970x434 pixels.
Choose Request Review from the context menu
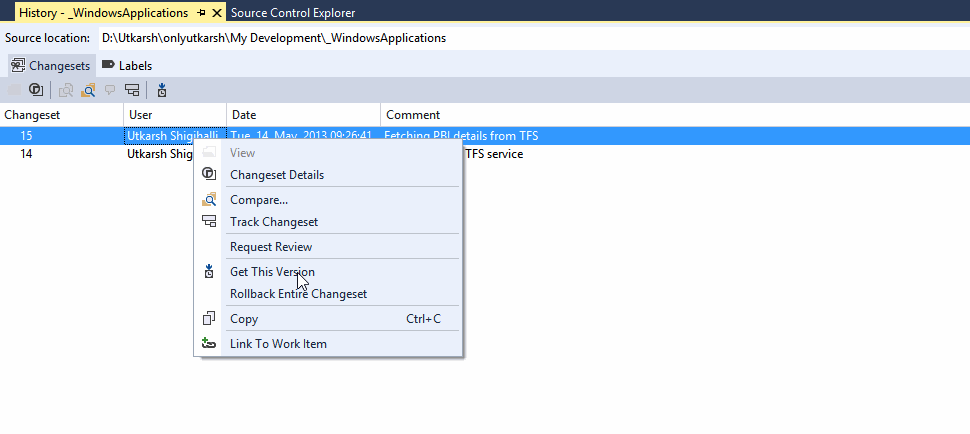tap(271, 247)
